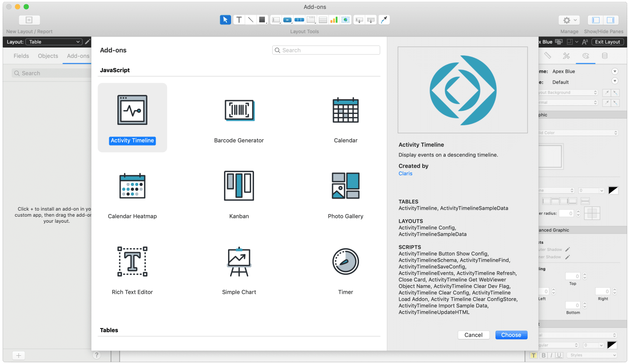Select the Text tool in the layout toolbar
Viewport: 629px width, 364px height.
[239, 19]
